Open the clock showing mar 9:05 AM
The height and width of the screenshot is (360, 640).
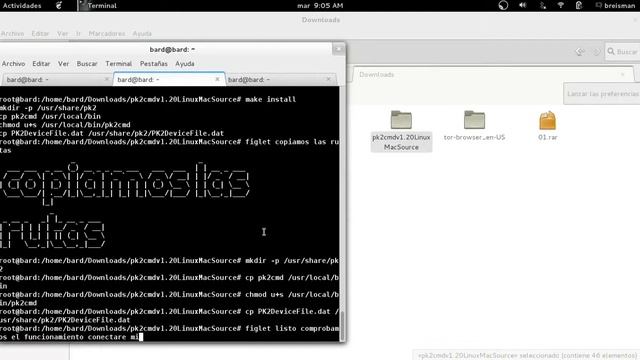click(320, 6)
